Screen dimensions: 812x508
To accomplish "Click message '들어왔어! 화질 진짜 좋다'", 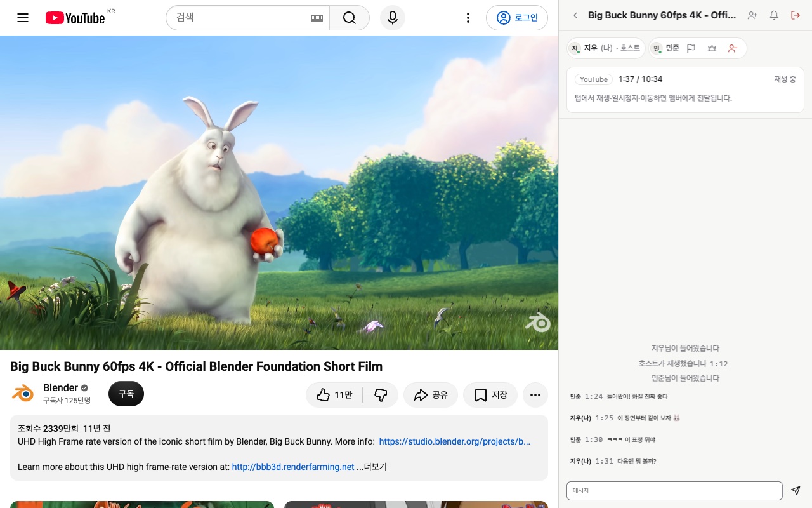I will coord(638,397).
